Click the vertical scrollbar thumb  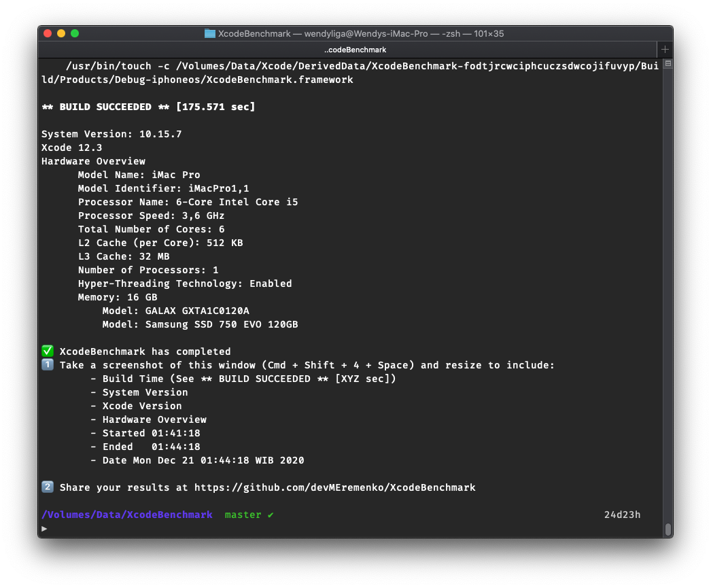tap(668, 529)
